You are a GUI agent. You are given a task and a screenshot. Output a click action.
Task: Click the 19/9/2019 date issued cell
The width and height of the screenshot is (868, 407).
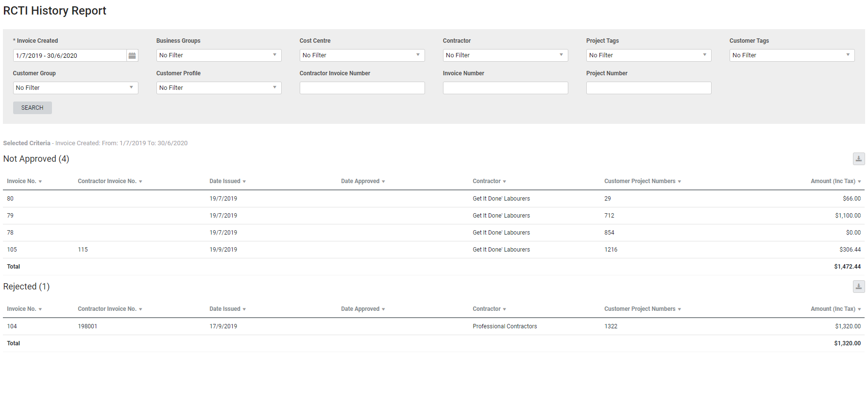pos(223,250)
